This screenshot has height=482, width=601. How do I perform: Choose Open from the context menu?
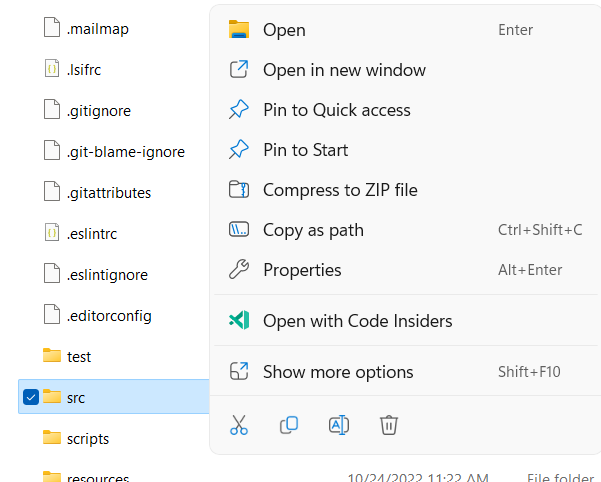(284, 30)
